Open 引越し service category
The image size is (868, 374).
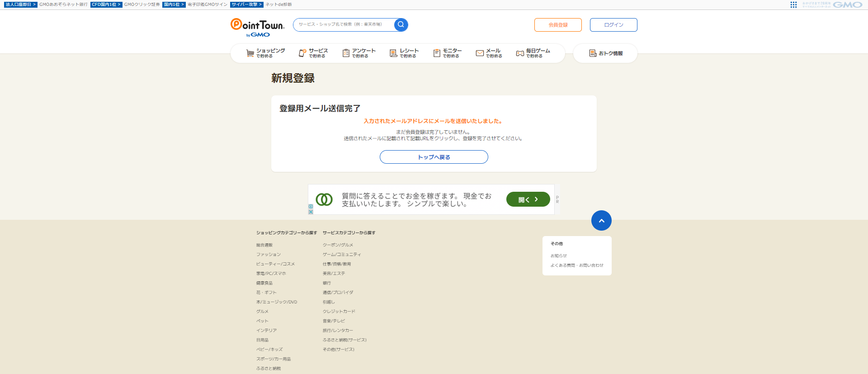tap(329, 302)
